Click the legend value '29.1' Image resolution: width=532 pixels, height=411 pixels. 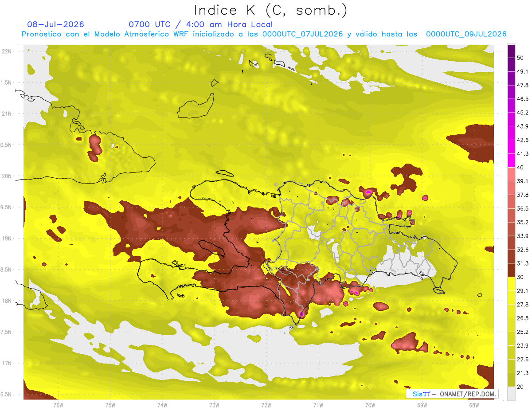point(523,291)
